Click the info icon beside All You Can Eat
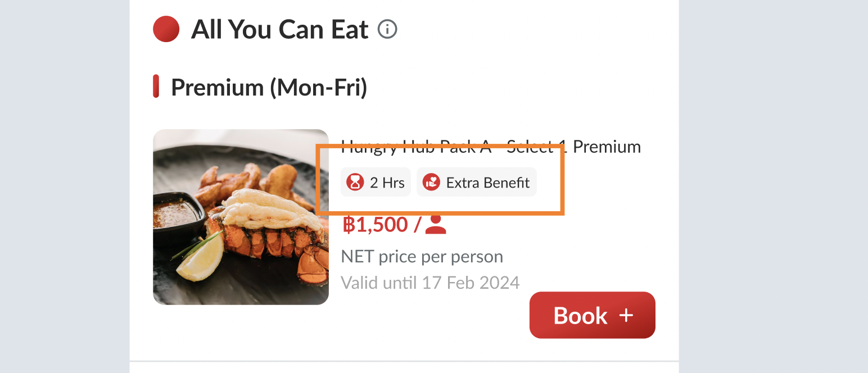The height and width of the screenshot is (373, 868). (387, 29)
